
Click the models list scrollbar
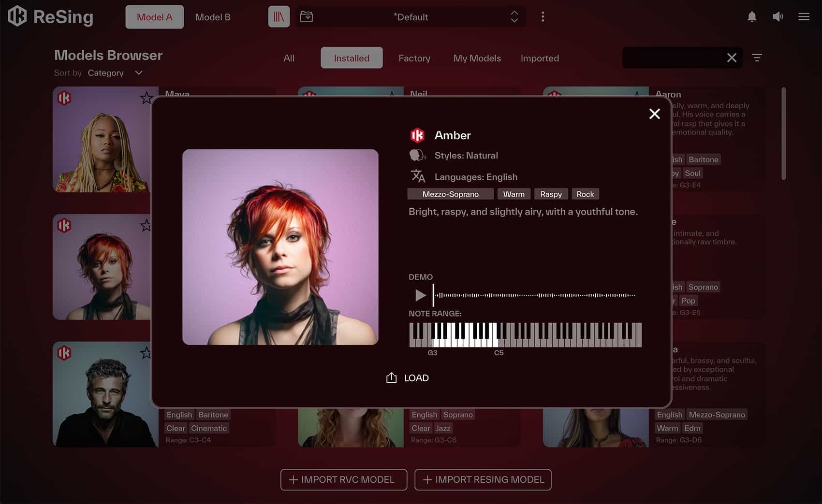click(784, 133)
